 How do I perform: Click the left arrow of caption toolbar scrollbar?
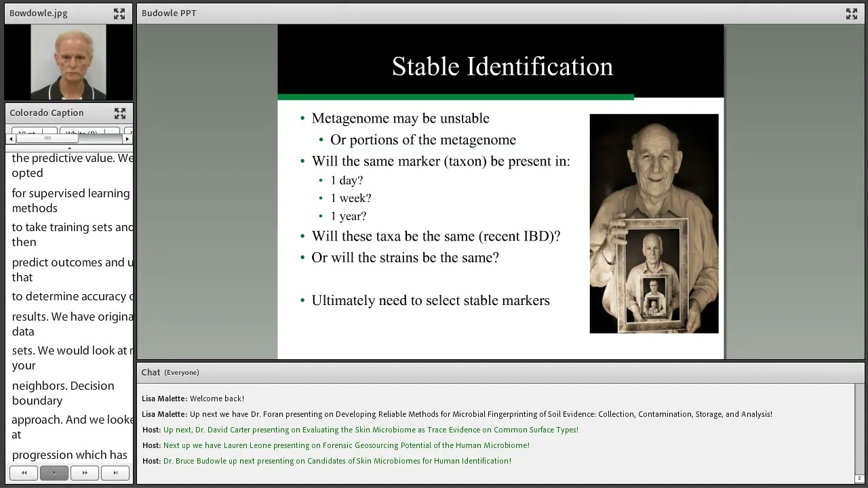[11, 139]
